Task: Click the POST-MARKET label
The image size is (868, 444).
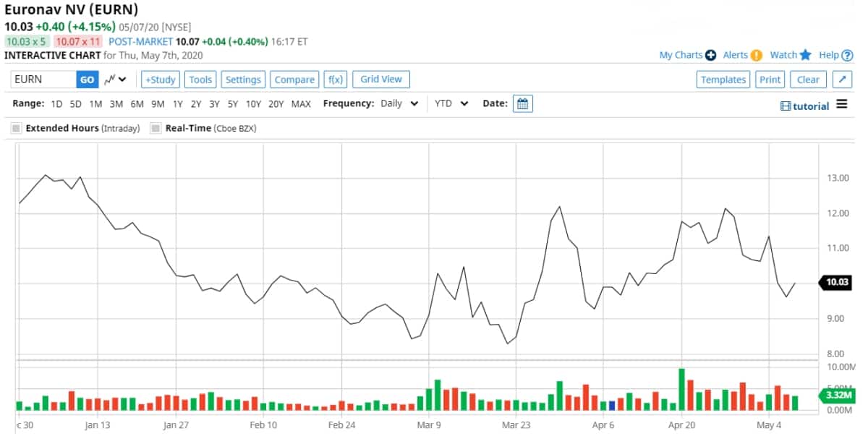Action: pyautogui.click(x=141, y=42)
